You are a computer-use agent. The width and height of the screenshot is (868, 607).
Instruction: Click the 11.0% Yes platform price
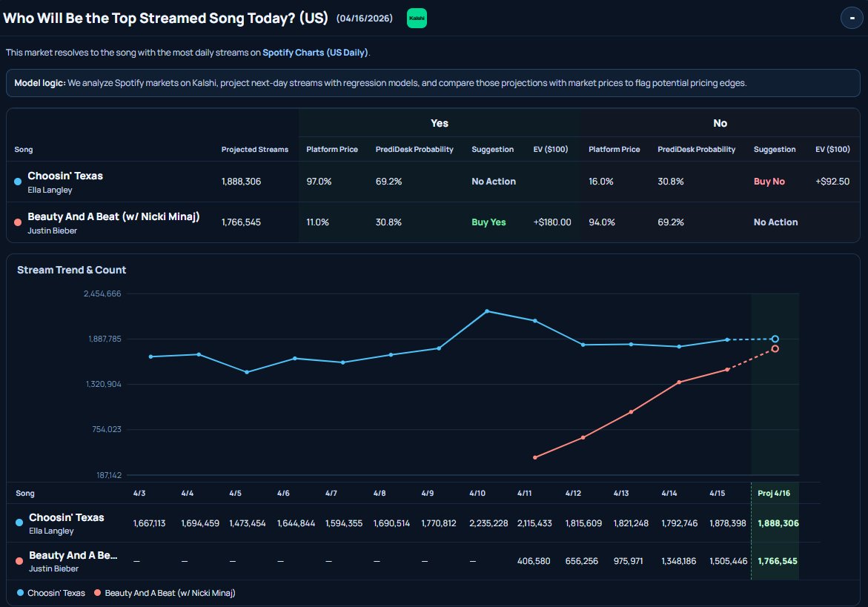coord(317,222)
